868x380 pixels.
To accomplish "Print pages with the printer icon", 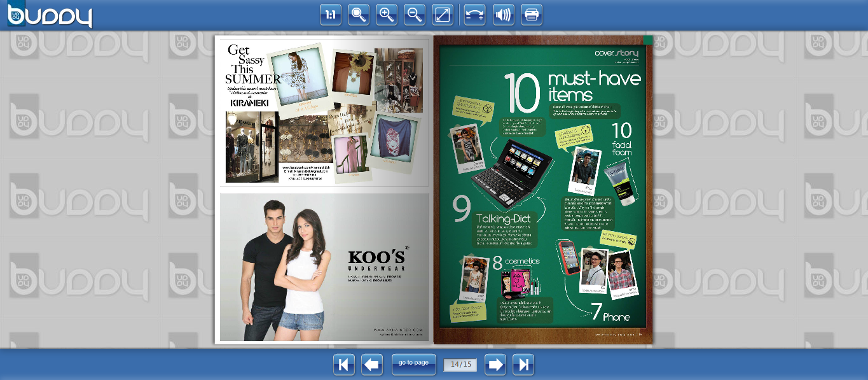I will [x=532, y=15].
